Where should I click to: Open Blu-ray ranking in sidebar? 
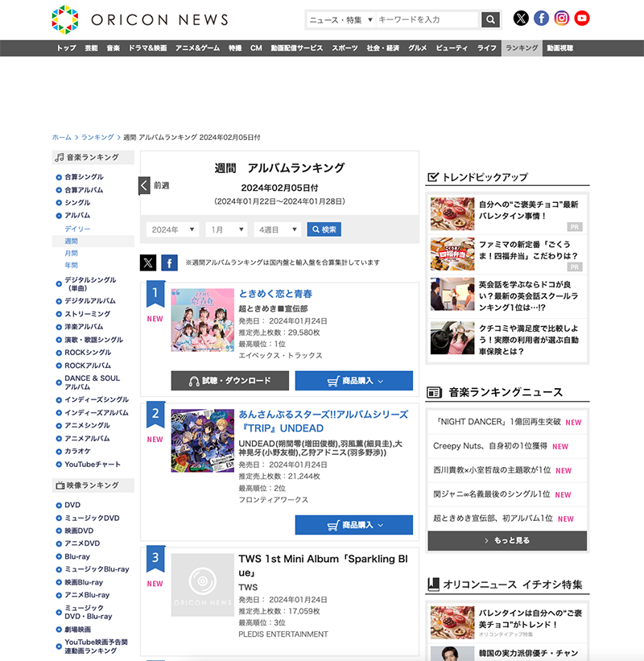pyautogui.click(x=77, y=556)
